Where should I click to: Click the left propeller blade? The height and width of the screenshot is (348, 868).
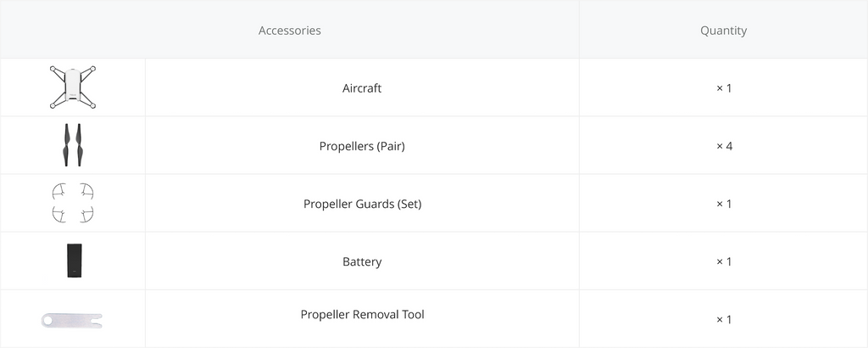coord(66,145)
